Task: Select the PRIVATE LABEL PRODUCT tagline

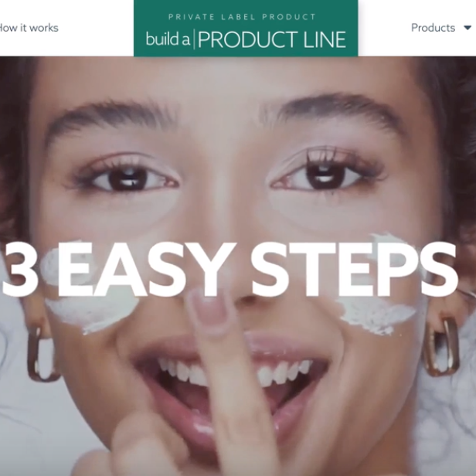Action: tap(243, 17)
